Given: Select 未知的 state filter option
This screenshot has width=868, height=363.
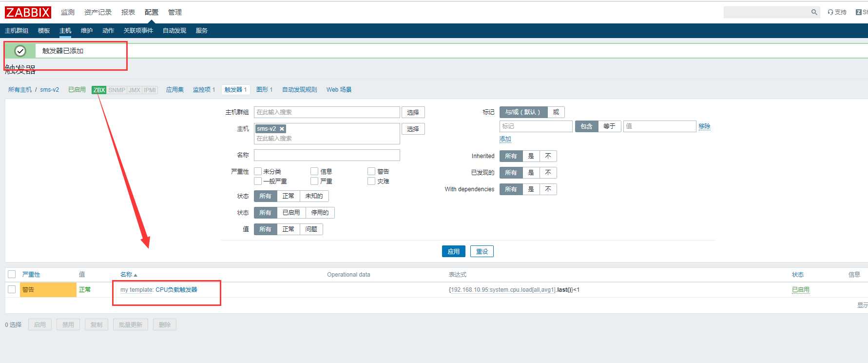Looking at the screenshot, I should [314, 196].
